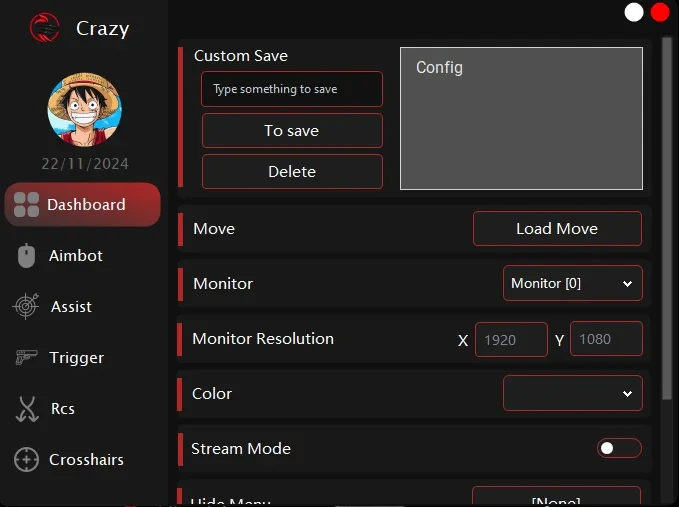Click the Crosshairs circle icon
Image resolution: width=679 pixels, height=507 pixels.
point(26,459)
